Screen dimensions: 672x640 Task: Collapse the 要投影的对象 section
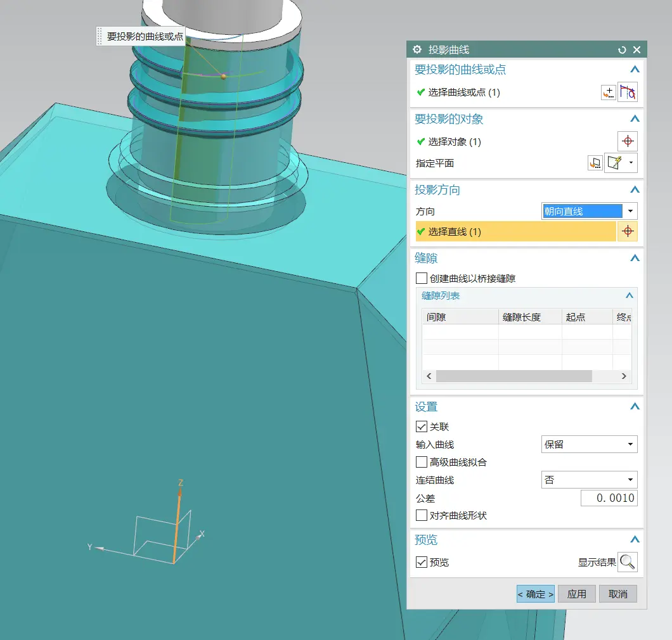635,118
